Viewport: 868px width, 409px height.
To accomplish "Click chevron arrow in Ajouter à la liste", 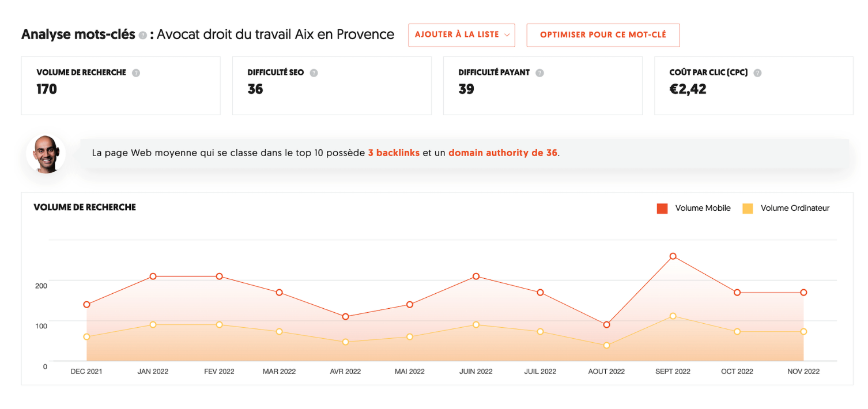I will pyautogui.click(x=507, y=35).
